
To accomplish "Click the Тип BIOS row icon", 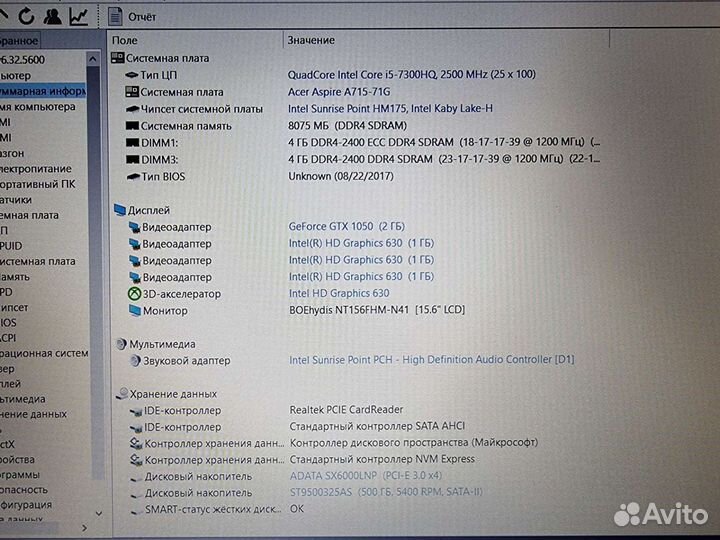I will (x=133, y=176).
